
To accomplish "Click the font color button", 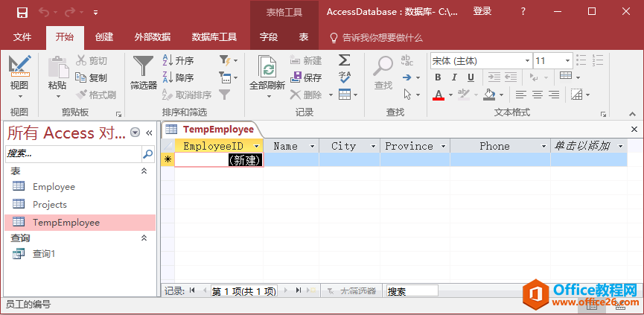I will point(438,95).
